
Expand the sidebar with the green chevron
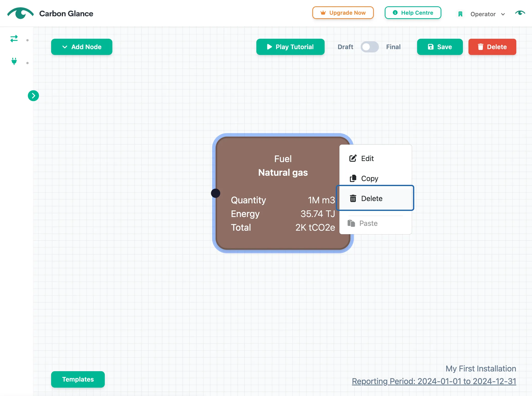click(33, 96)
